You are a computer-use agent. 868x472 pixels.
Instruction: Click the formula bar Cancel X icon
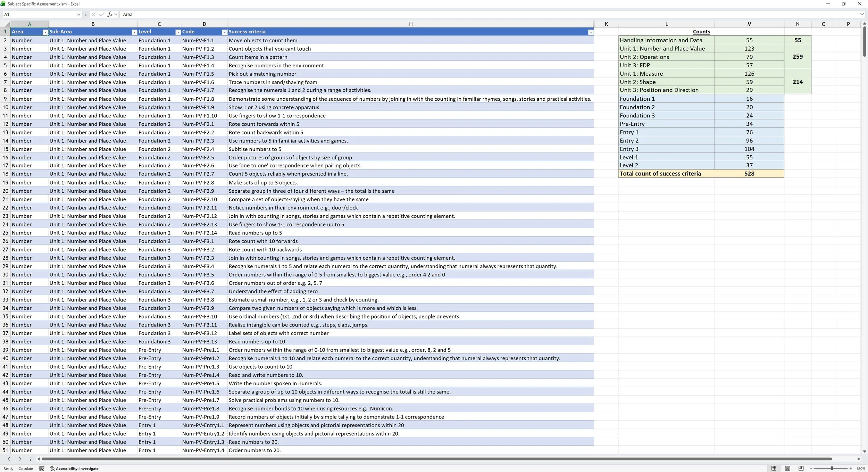[x=93, y=14]
